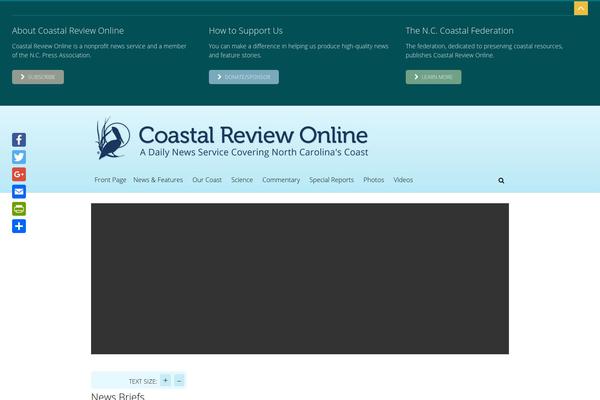Viewport: 600px width, 400px height.
Task: Share the page on Facebook
Action: [19, 140]
